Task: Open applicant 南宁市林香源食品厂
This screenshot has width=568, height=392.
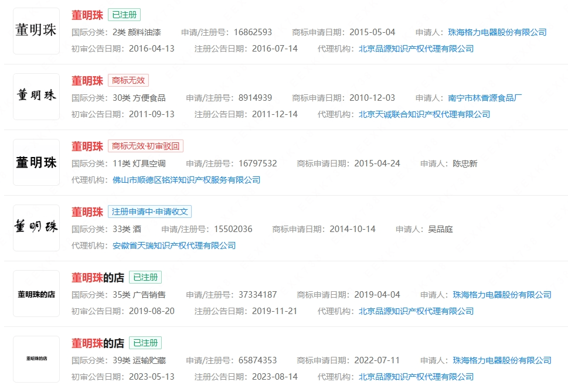Action: 485,98
